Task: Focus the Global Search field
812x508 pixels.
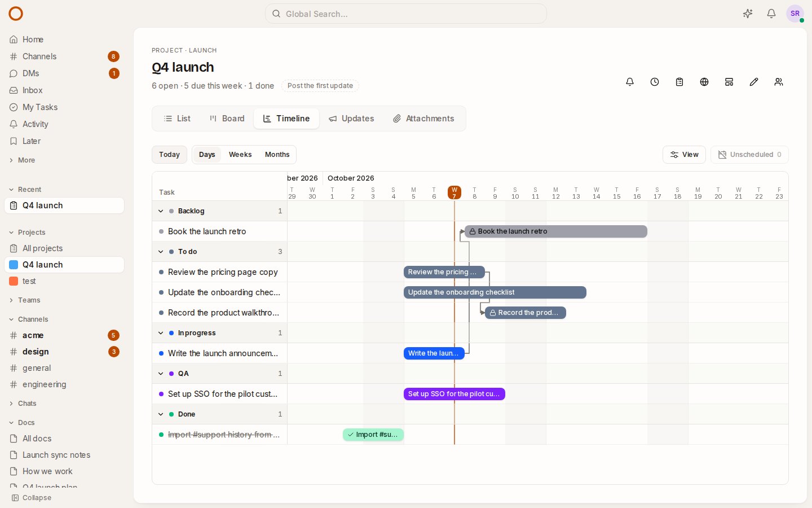Action: pos(406,14)
